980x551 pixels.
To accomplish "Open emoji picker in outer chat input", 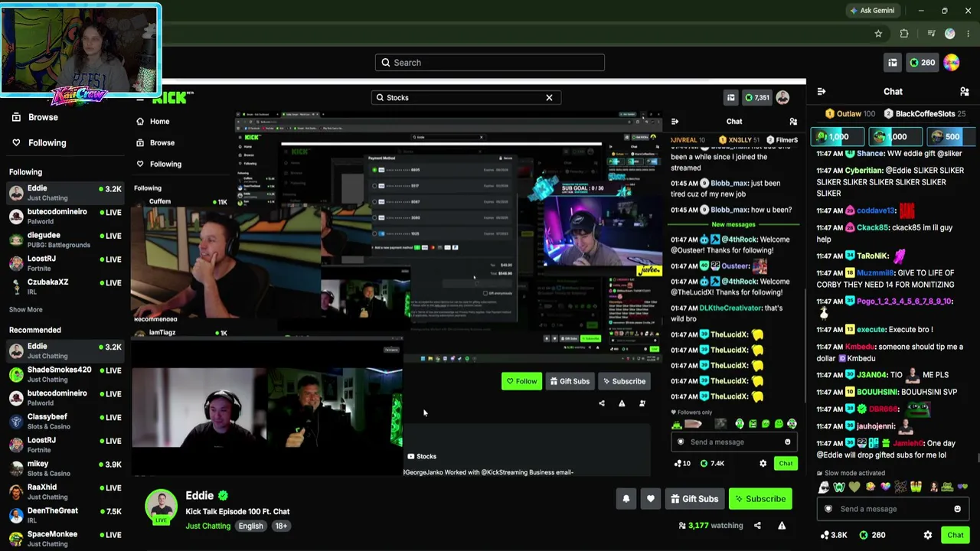I will (x=957, y=509).
